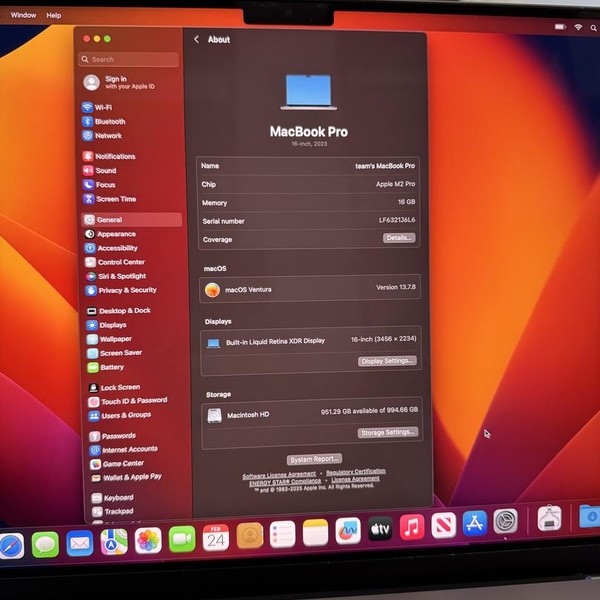Open the License Agreement link in the footer
The image size is (600, 600).
[x=355, y=479]
